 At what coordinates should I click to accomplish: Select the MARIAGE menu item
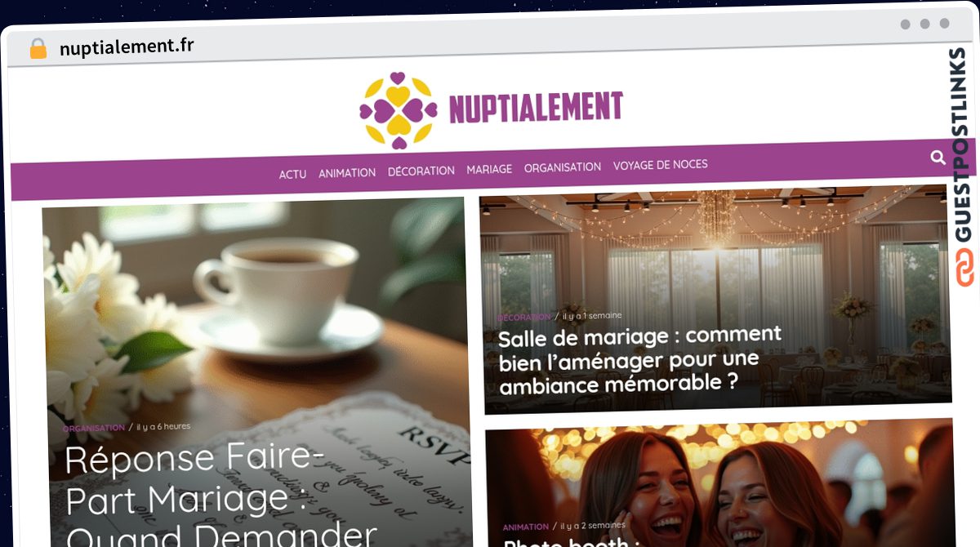tap(489, 169)
